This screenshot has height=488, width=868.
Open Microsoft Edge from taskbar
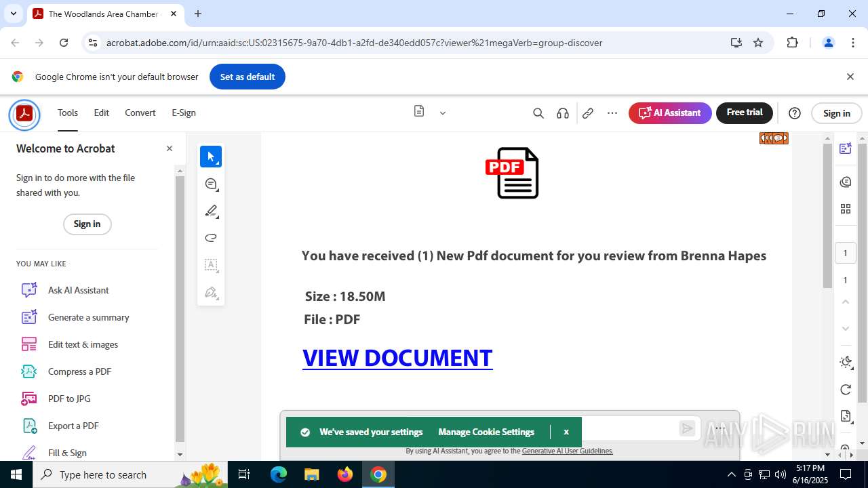click(279, 474)
